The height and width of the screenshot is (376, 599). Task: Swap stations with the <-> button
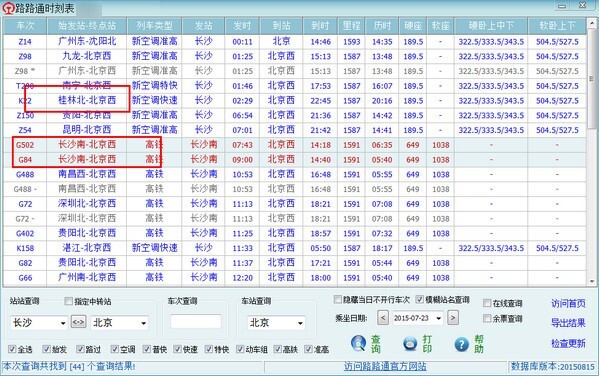pos(78,322)
